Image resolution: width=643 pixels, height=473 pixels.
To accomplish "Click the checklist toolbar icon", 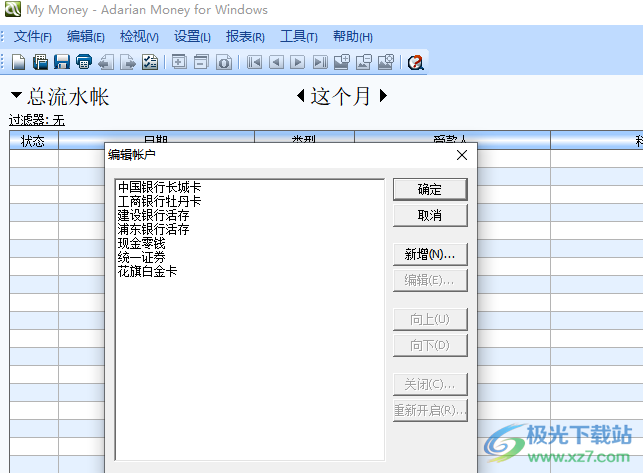I will pos(150,62).
